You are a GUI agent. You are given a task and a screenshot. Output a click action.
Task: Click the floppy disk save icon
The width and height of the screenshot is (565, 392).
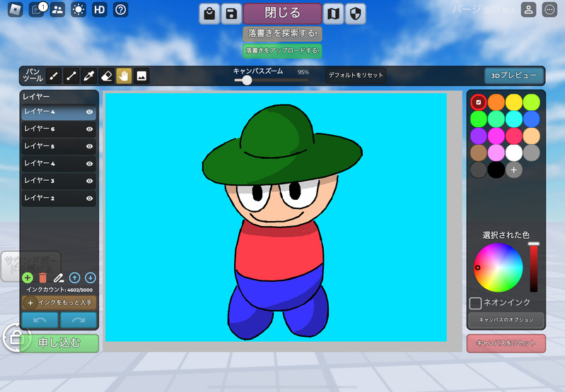point(231,14)
